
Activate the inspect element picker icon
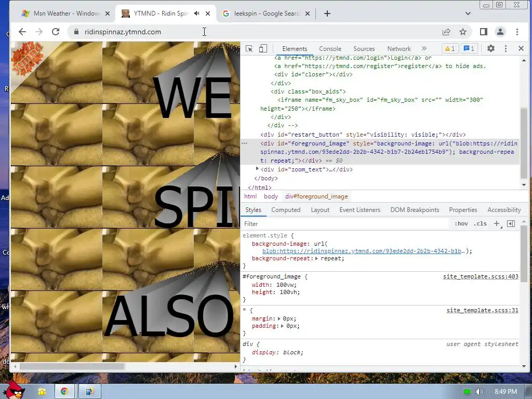[x=249, y=48]
